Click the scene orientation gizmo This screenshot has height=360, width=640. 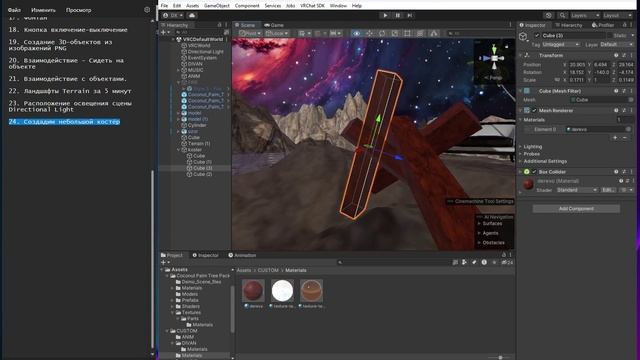[494, 59]
